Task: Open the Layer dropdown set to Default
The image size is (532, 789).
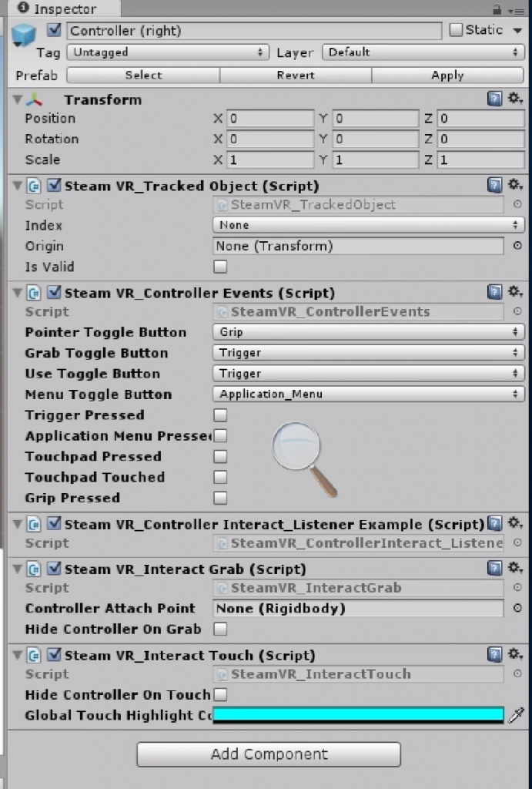Action: pyautogui.click(x=423, y=52)
